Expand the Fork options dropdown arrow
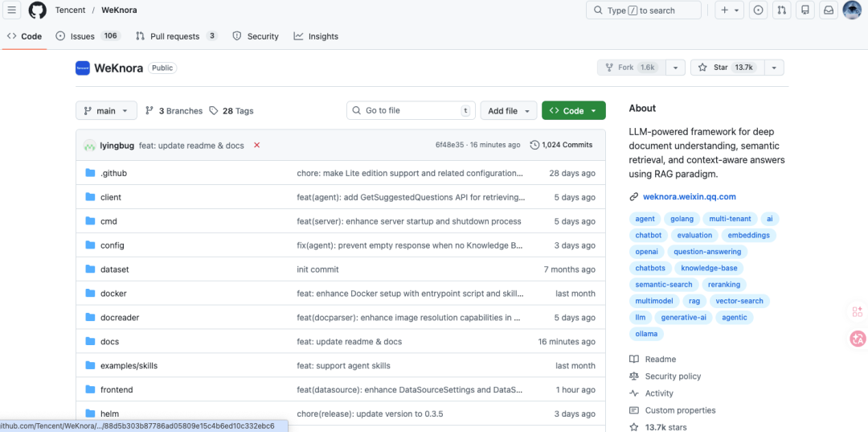Image resolution: width=868 pixels, height=432 pixels. (x=675, y=68)
